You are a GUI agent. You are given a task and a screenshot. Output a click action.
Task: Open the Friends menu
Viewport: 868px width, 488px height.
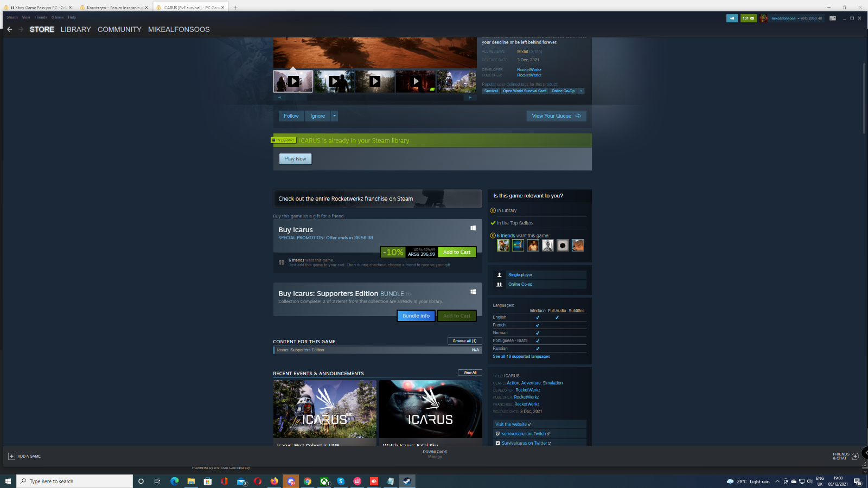[x=41, y=17]
